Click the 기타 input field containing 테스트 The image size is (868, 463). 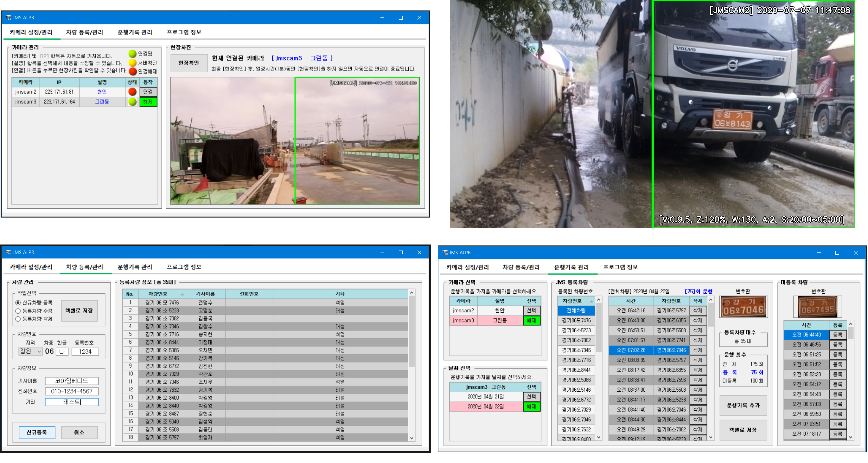tap(72, 401)
